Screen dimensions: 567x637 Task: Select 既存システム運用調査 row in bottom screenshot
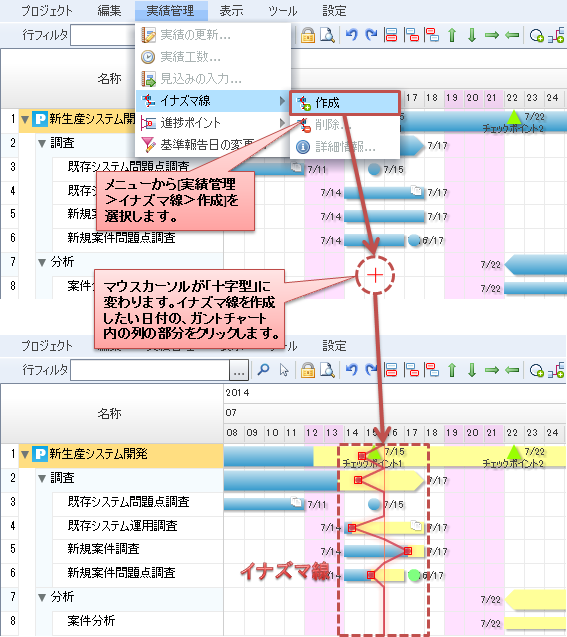coord(122,526)
